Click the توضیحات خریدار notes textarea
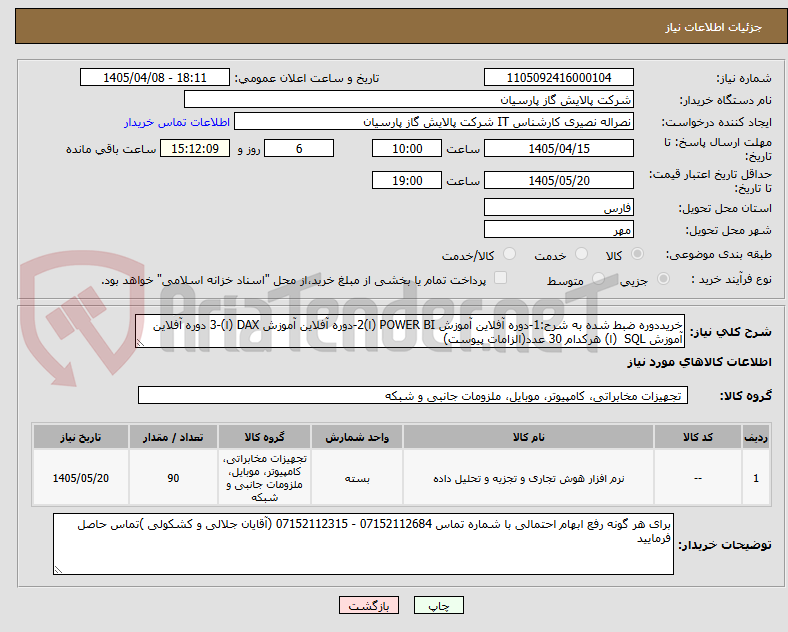 click(x=363, y=544)
